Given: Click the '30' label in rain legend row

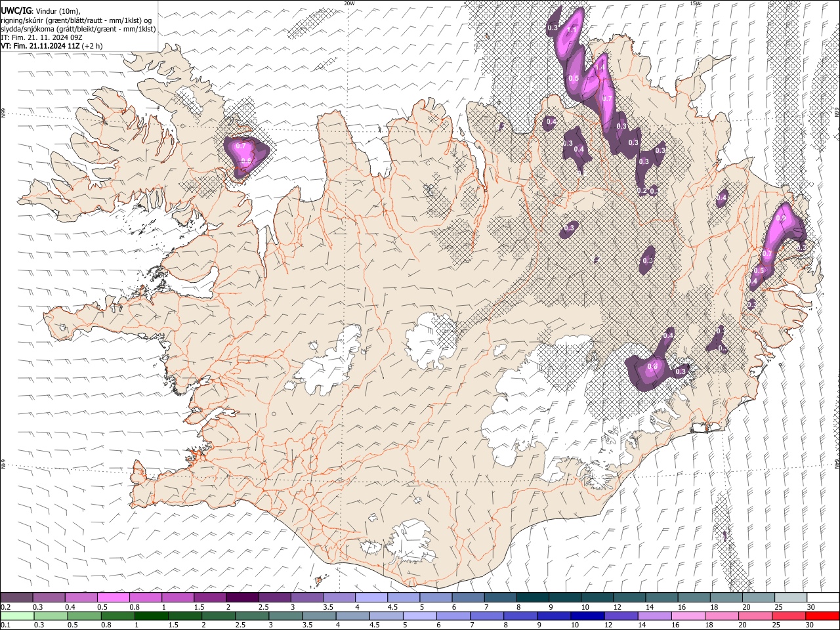Looking at the screenshot, I should pos(809,625).
